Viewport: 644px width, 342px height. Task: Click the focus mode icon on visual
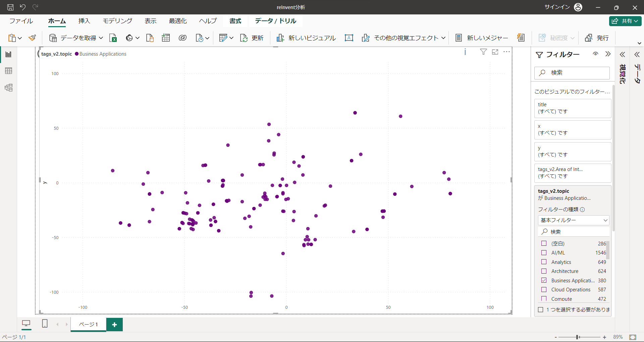(495, 52)
